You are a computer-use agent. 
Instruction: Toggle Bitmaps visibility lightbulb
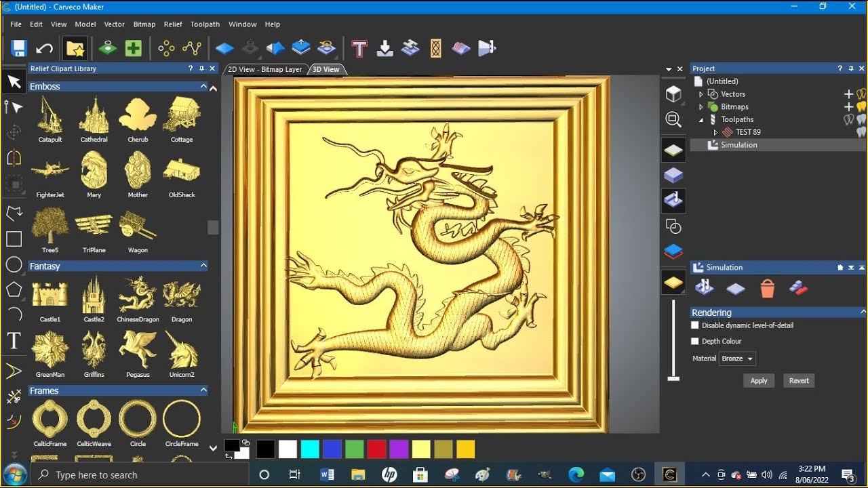coord(862,106)
